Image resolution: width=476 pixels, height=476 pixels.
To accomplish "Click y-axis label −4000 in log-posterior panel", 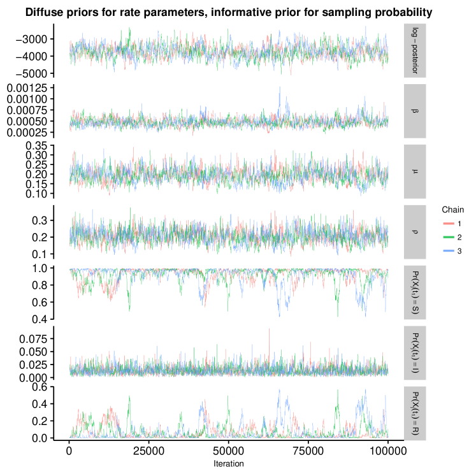I will (32, 57).
